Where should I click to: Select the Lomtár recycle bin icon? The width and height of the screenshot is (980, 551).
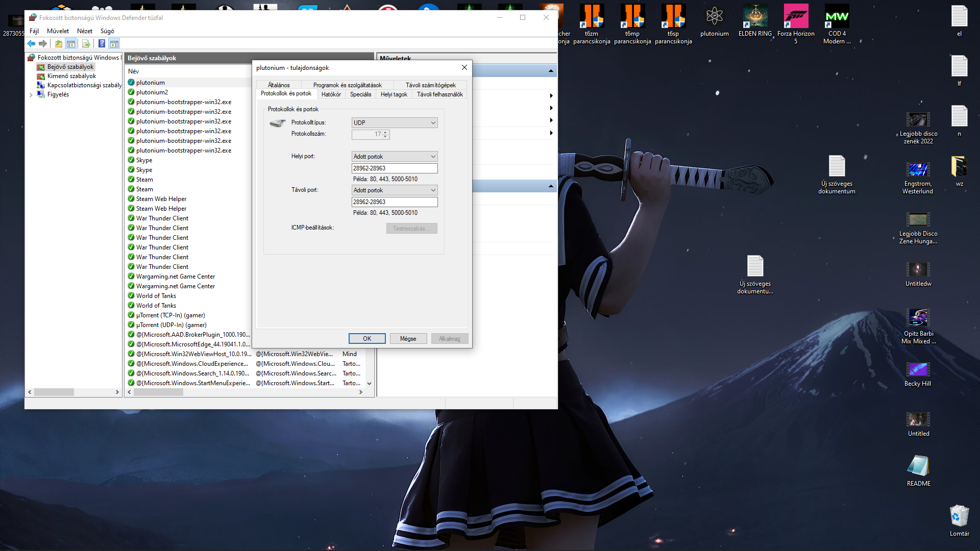959,520
